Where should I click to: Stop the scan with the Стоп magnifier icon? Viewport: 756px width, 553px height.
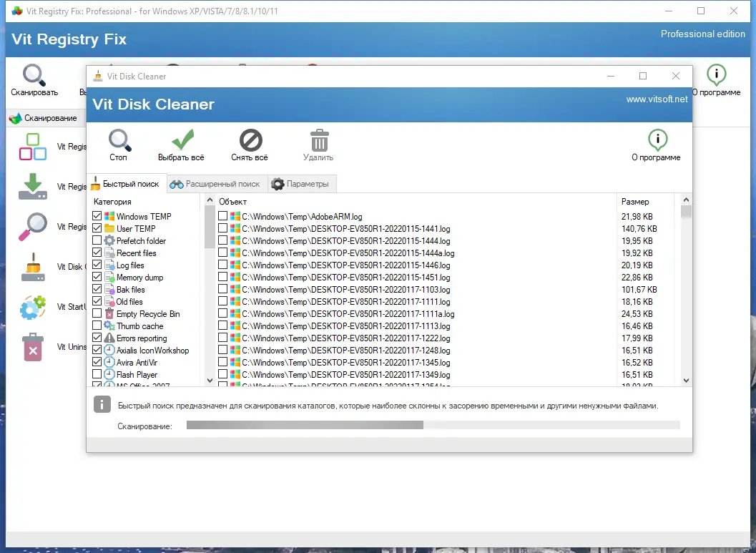click(119, 140)
